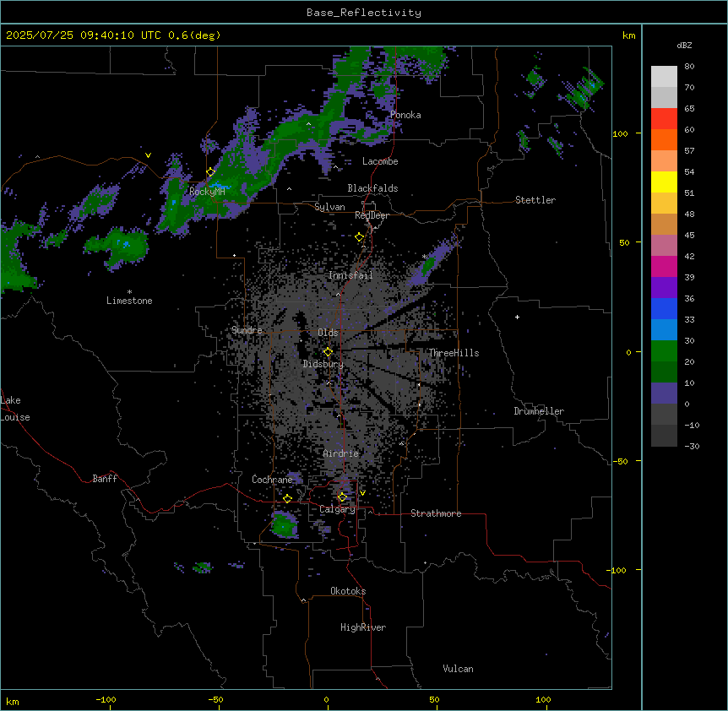The image size is (728, 711).
Task: Choose the purple 39–36 dBZ legend swatch
Action: coord(664,288)
